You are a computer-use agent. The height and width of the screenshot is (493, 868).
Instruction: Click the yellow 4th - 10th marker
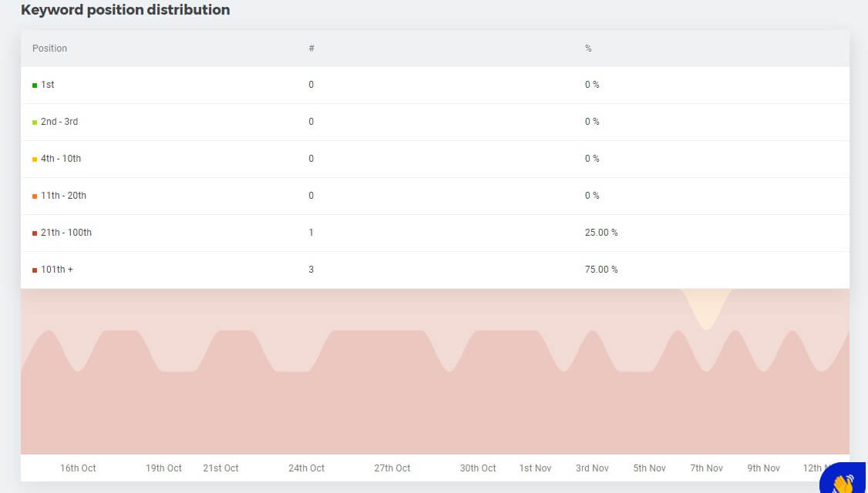[x=35, y=159]
